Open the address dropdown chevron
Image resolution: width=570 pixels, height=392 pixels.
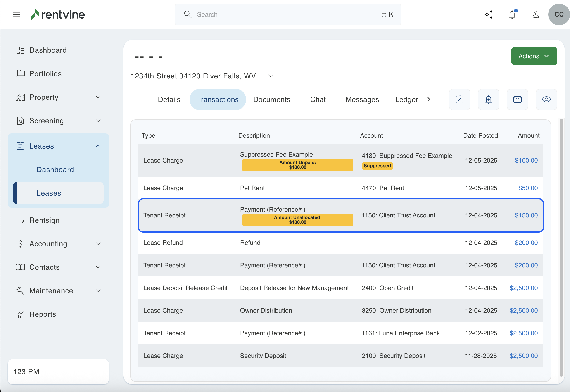click(x=271, y=76)
